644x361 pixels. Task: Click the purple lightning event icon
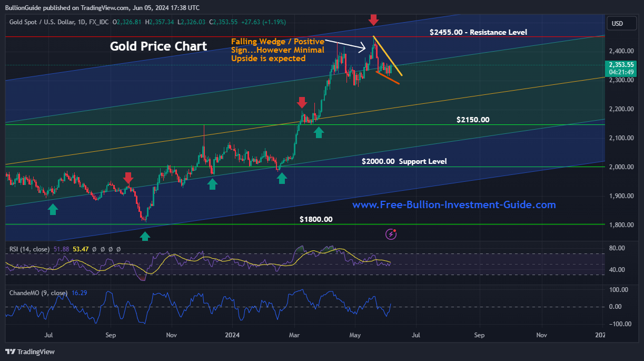[x=391, y=234]
